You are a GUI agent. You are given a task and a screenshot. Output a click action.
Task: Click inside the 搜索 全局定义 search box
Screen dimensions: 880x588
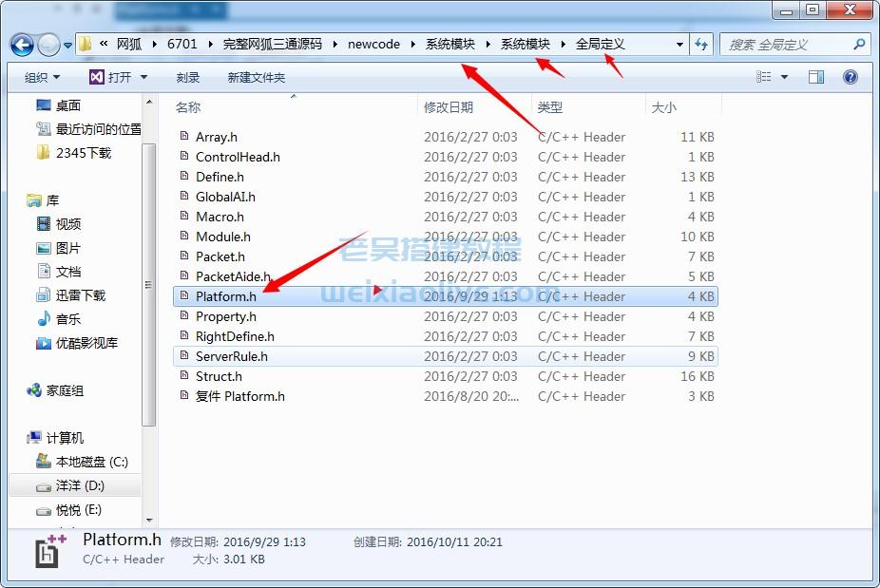coord(779,44)
